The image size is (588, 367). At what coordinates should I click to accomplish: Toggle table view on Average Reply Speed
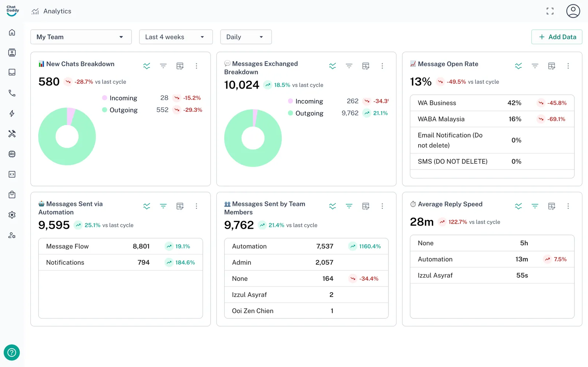pyautogui.click(x=551, y=206)
